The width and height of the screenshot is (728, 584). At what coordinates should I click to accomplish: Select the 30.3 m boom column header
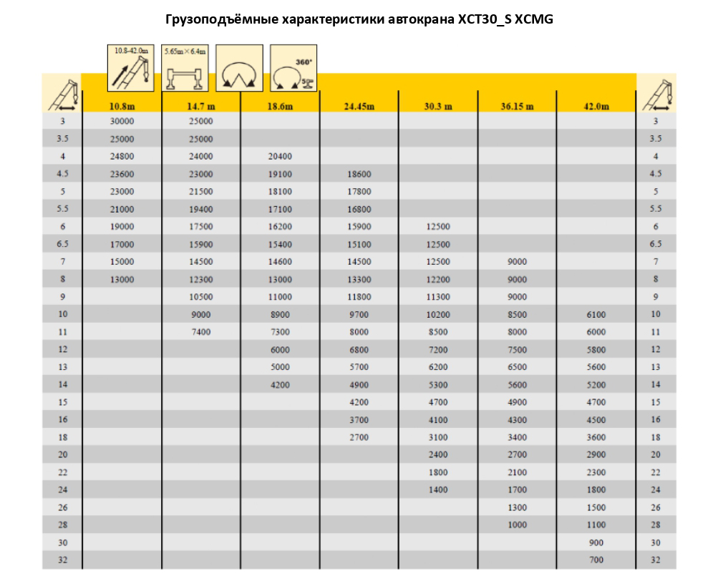(437, 107)
